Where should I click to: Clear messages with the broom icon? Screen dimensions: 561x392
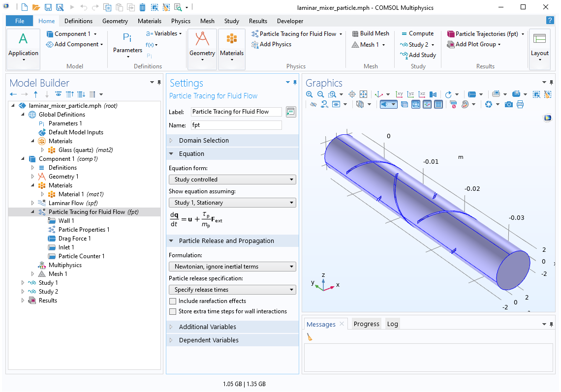pyautogui.click(x=310, y=337)
